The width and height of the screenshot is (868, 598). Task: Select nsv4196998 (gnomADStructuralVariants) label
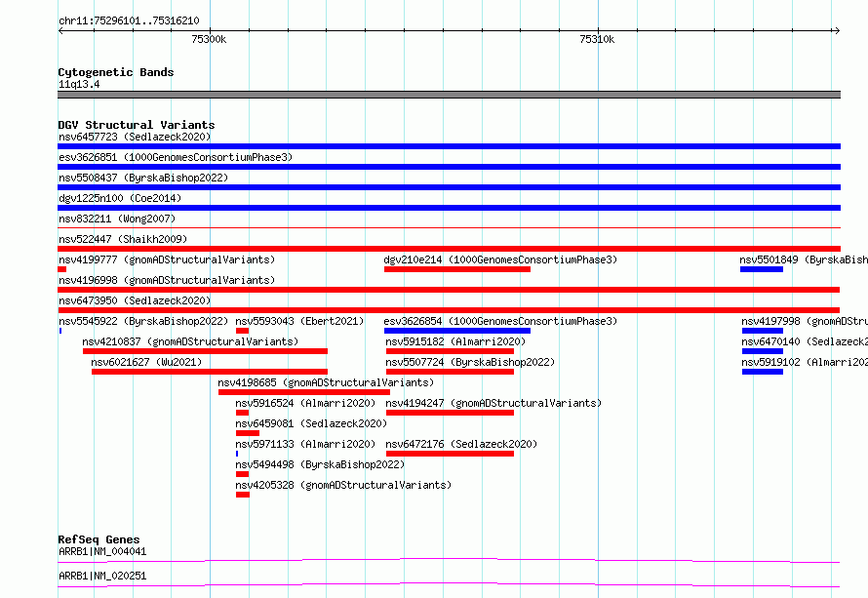(x=167, y=280)
